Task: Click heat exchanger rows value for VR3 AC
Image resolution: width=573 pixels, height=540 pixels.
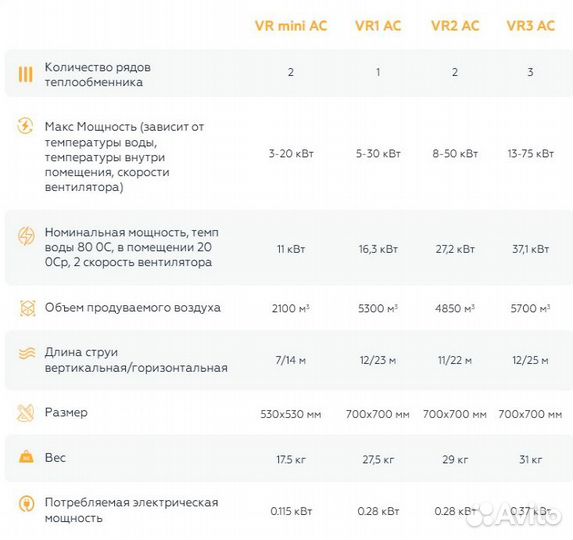Action: tap(530, 72)
